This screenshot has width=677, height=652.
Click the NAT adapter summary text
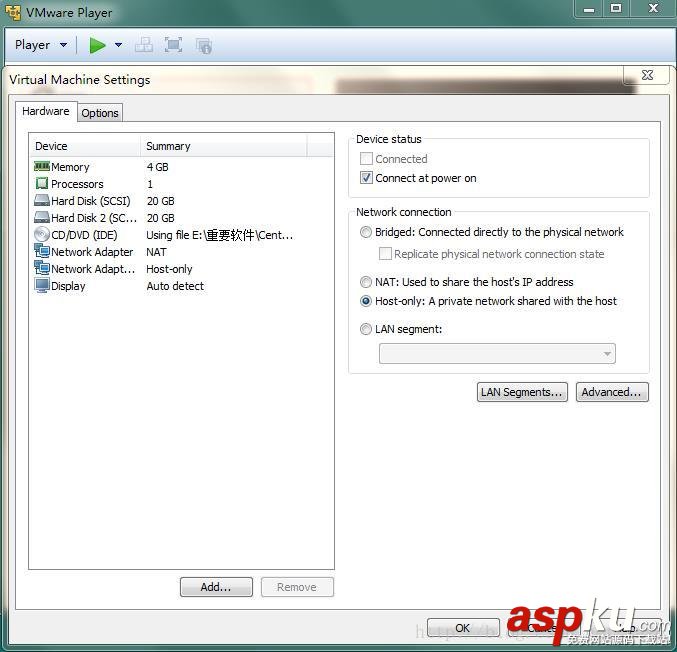pyautogui.click(x=156, y=252)
